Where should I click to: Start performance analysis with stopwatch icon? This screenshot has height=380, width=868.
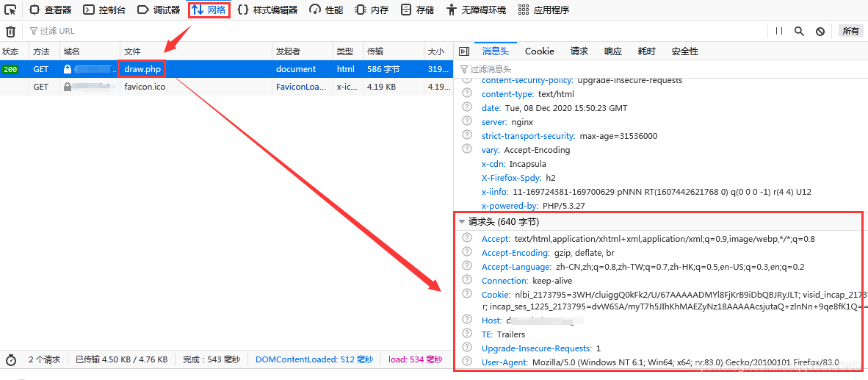tap(10, 359)
